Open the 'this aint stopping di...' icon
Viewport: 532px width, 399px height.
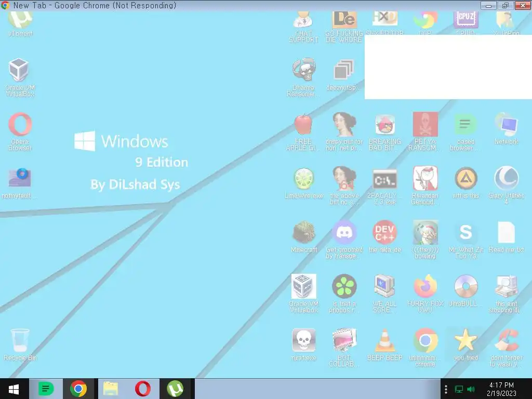point(506,294)
